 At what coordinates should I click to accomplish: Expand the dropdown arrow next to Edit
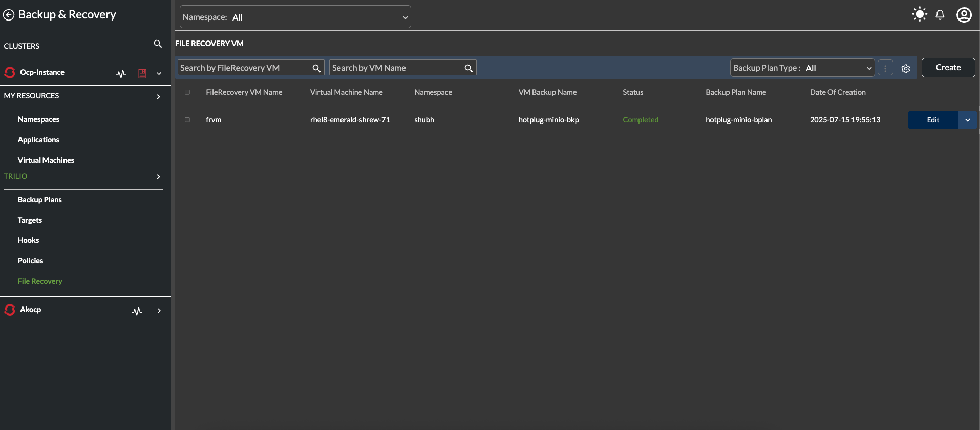[967, 120]
